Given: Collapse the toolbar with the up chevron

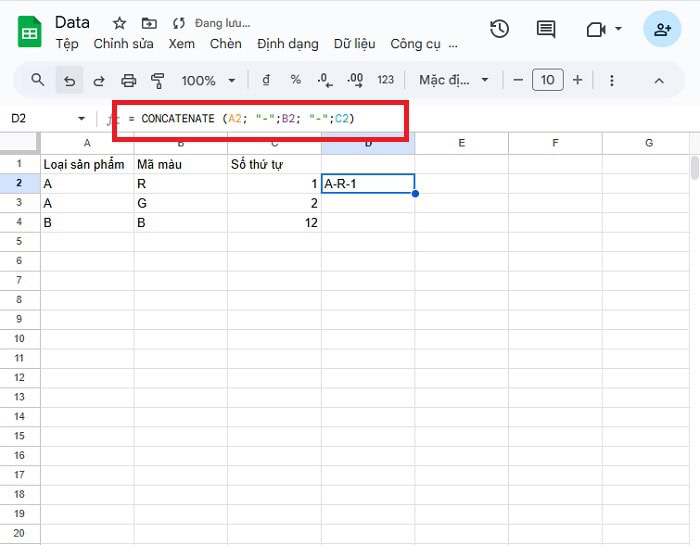Looking at the screenshot, I should [x=658, y=80].
